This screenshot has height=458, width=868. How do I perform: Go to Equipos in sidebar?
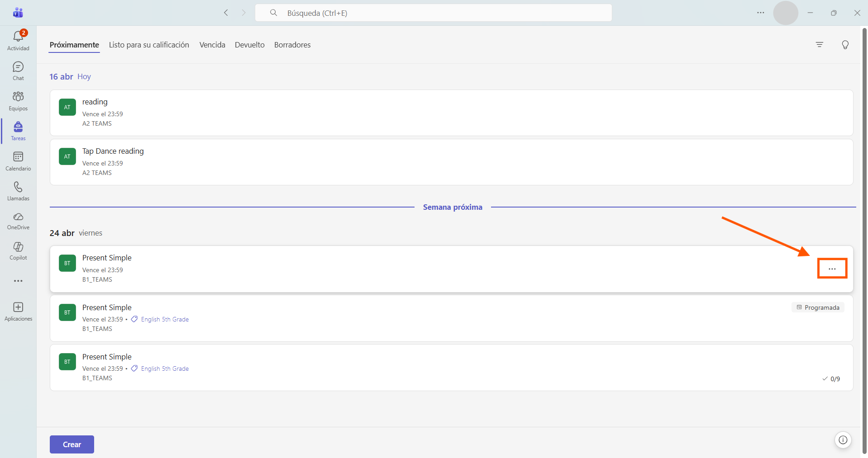[x=18, y=101]
